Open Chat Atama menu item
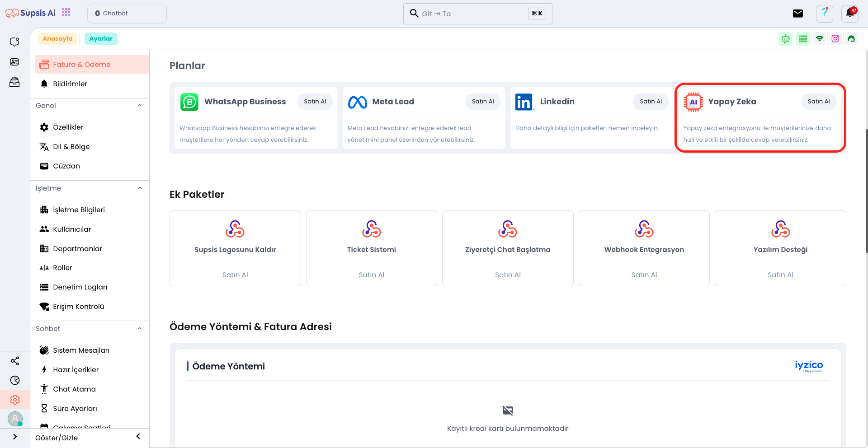Viewport: 868px width, 448px height. coord(92,389)
